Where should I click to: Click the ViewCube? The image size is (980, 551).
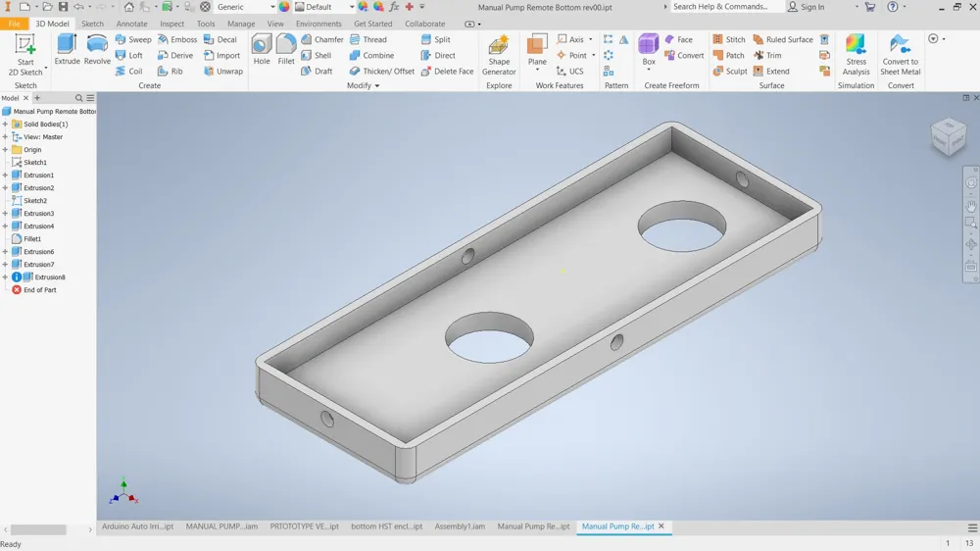tap(948, 137)
